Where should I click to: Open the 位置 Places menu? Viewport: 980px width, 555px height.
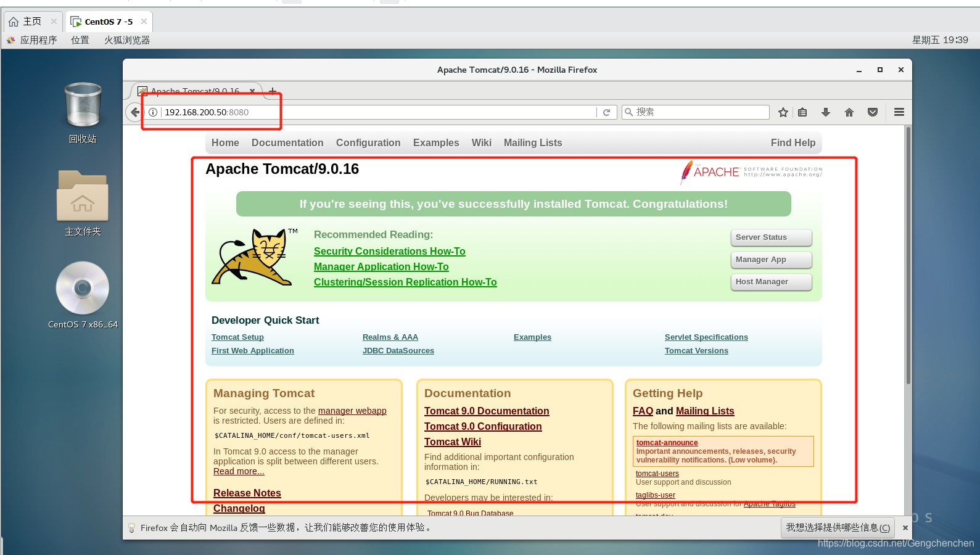click(x=80, y=40)
